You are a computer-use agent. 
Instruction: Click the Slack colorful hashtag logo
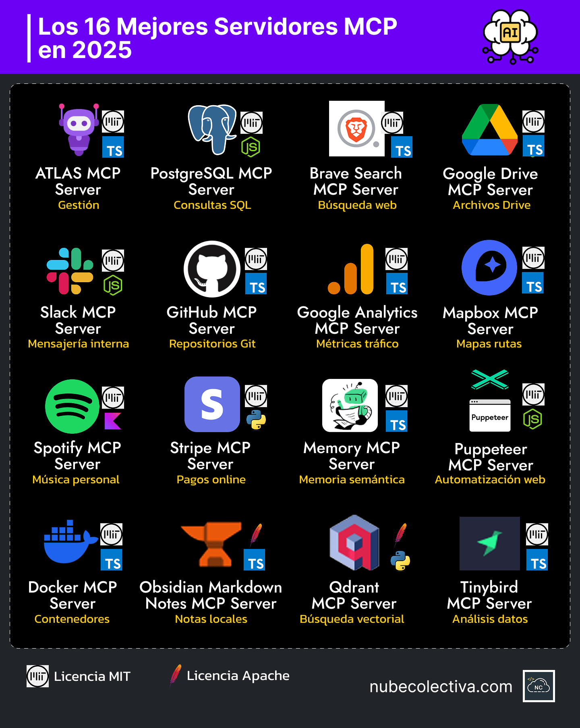(x=70, y=271)
